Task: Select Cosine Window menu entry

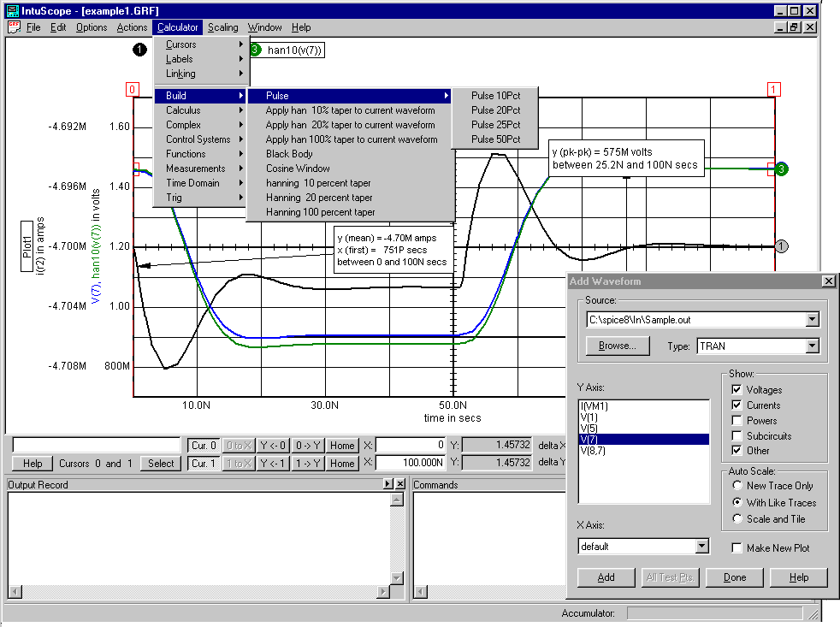Action: click(298, 169)
